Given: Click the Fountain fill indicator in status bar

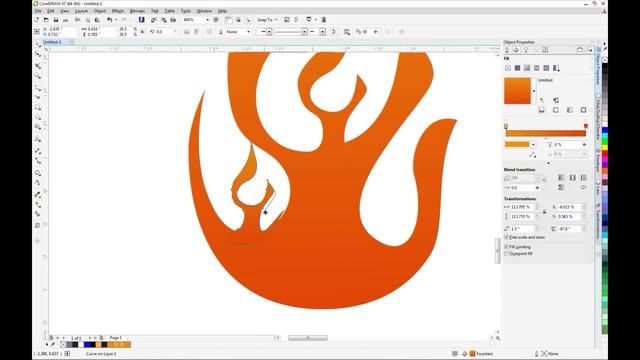Looking at the screenshot, I should tap(481, 353).
